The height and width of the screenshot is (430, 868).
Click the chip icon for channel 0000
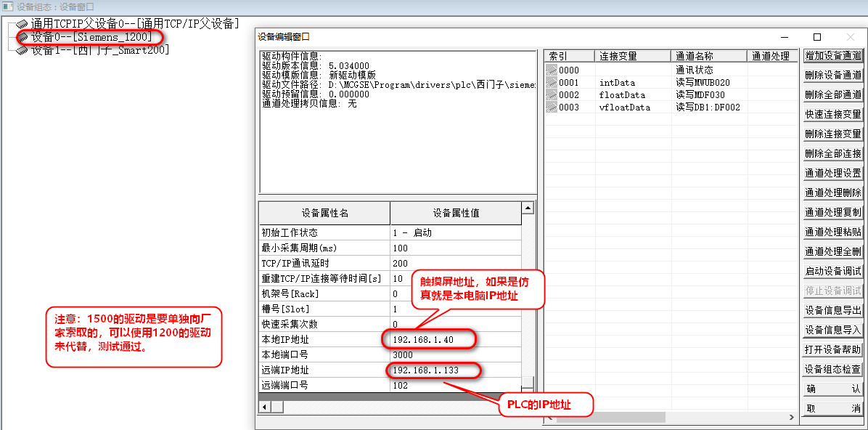pyautogui.click(x=553, y=70)
